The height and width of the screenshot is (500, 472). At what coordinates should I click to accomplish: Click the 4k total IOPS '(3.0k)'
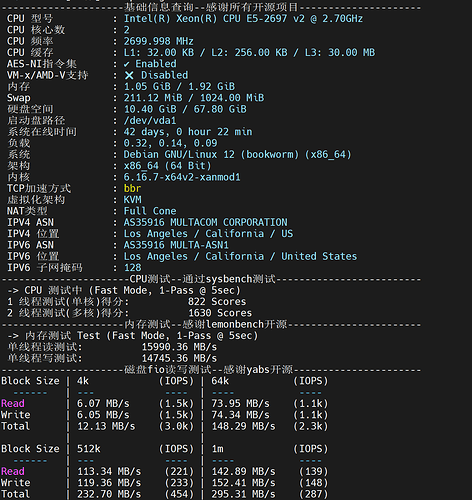[176, 427]
